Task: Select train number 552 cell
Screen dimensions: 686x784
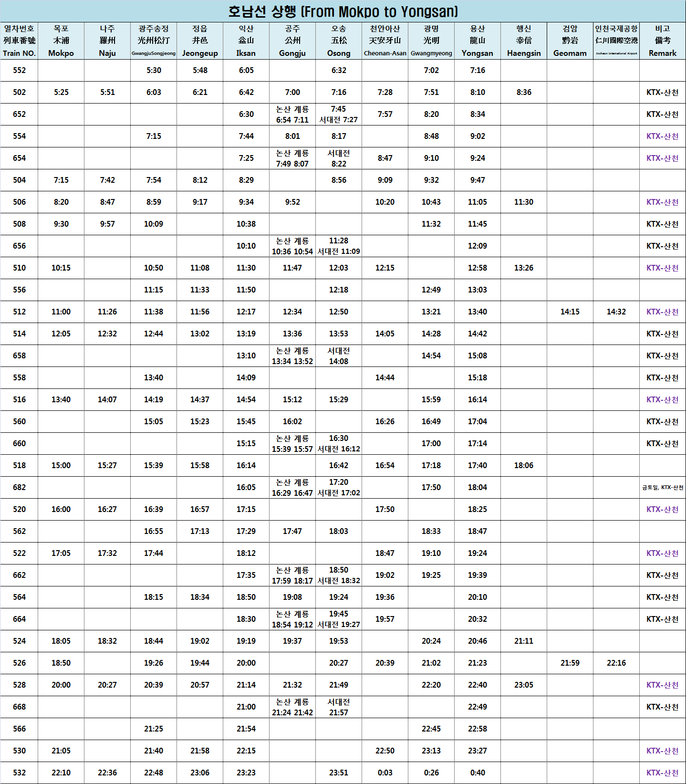Action: [19, 71]
